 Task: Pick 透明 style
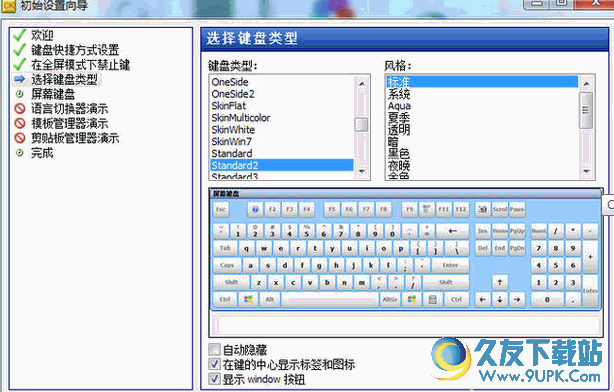tap(482, 130)
